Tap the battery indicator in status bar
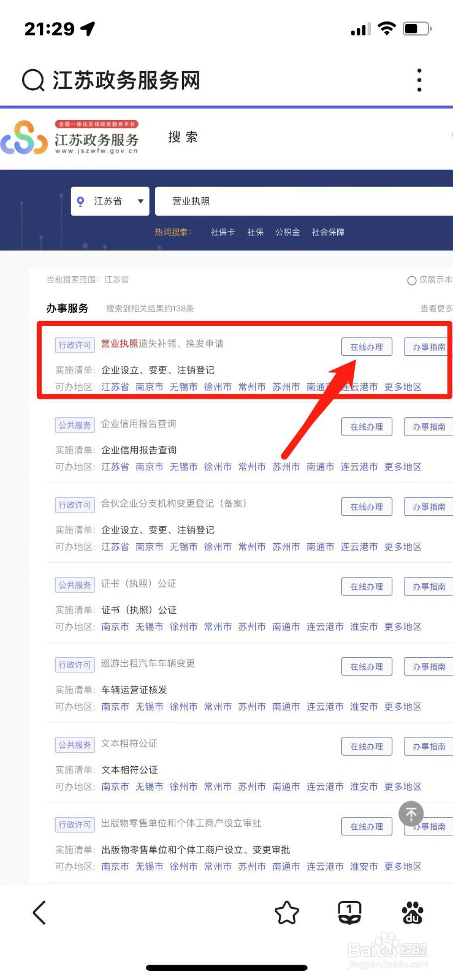Screen dimensions: 453x980 pos(417,28)
